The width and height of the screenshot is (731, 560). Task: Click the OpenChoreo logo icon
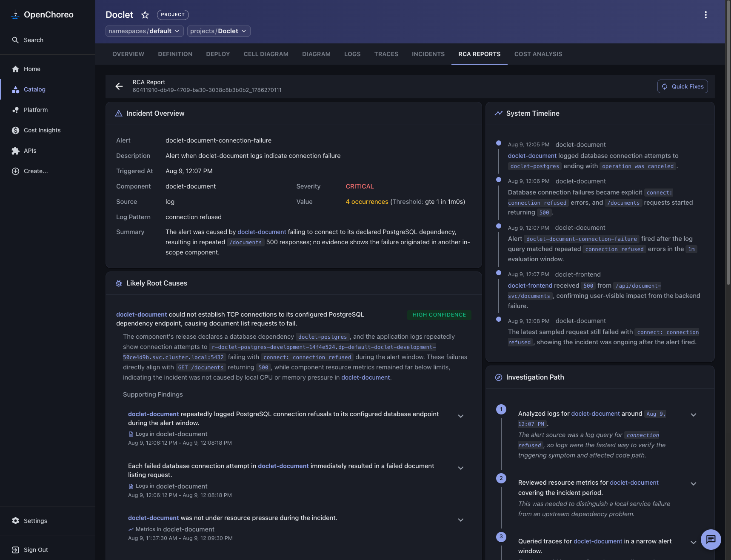[15, 14]
